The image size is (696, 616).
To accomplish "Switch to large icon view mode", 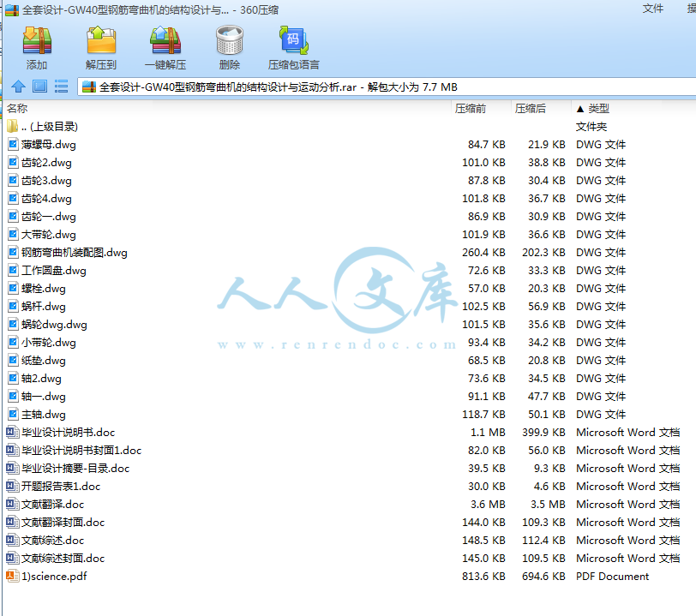I will tap(39, 86).
